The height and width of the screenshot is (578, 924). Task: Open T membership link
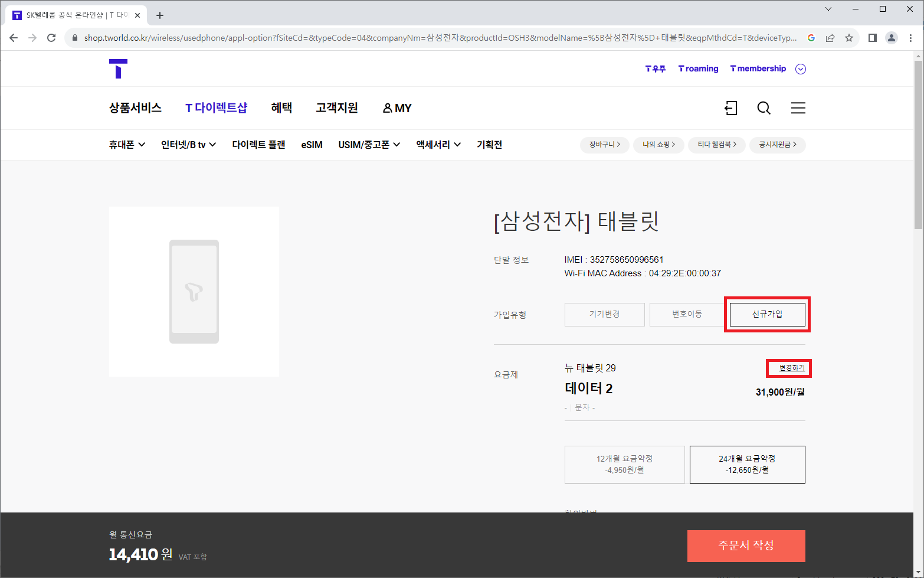point(758,69)
